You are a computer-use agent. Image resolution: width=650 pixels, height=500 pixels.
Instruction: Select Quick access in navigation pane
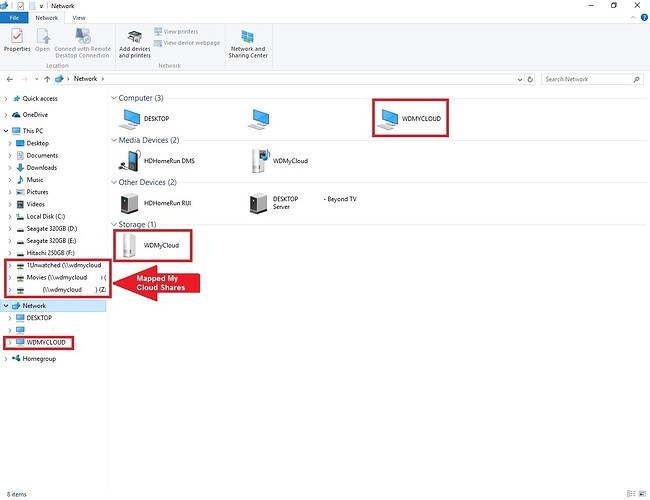click(x=35, y=99)
